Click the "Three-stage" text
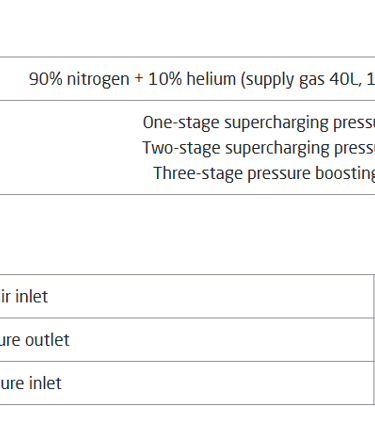Screen dimensions: 375x440 pos(198,173)
